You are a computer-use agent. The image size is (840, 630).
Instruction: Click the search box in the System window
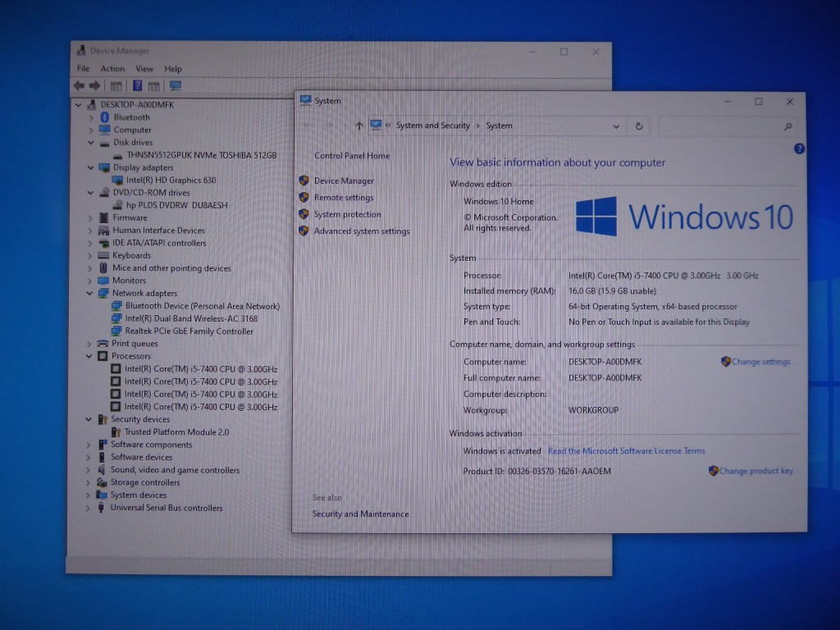(726, 126)
